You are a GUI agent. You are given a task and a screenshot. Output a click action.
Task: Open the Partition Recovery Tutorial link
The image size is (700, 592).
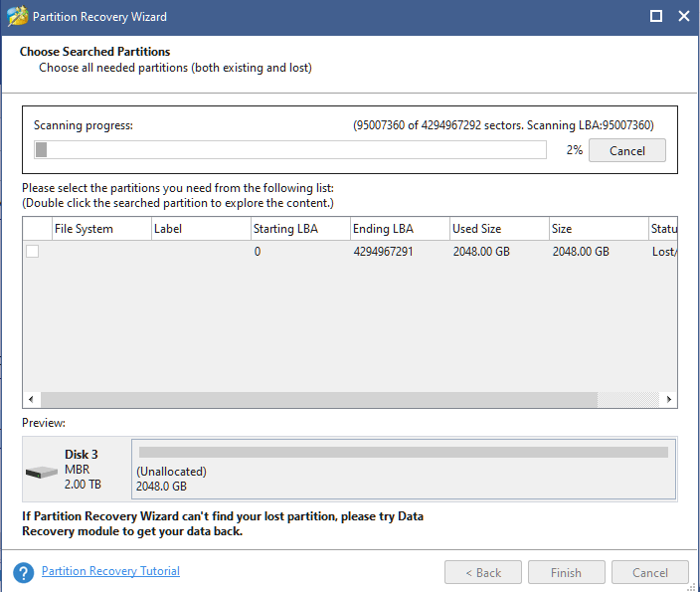[110, 571]
